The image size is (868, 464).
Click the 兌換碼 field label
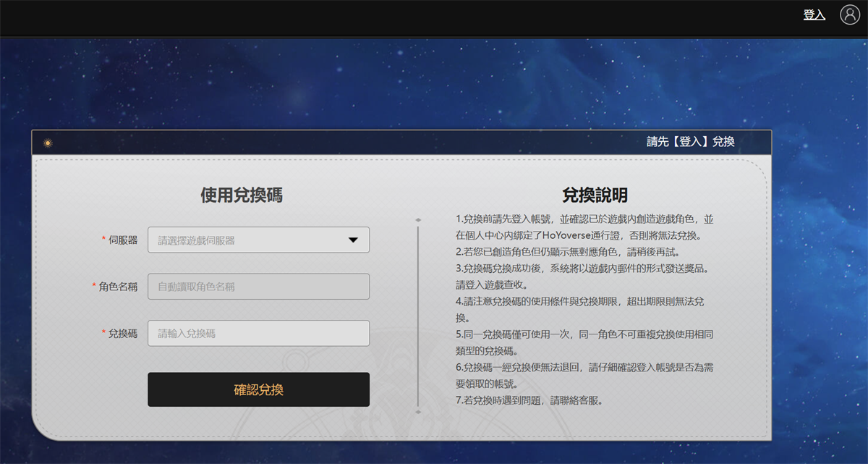(x=123, y=334)
